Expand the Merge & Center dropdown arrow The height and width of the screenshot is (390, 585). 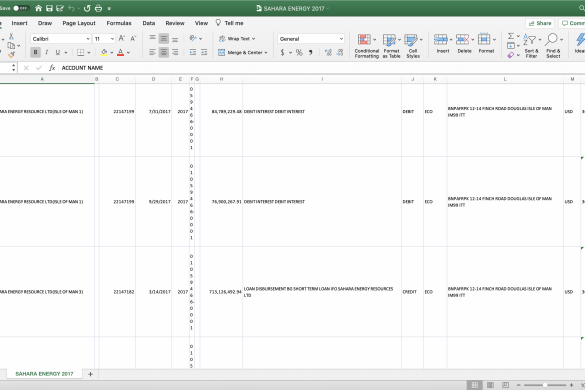tap(266, 53)
